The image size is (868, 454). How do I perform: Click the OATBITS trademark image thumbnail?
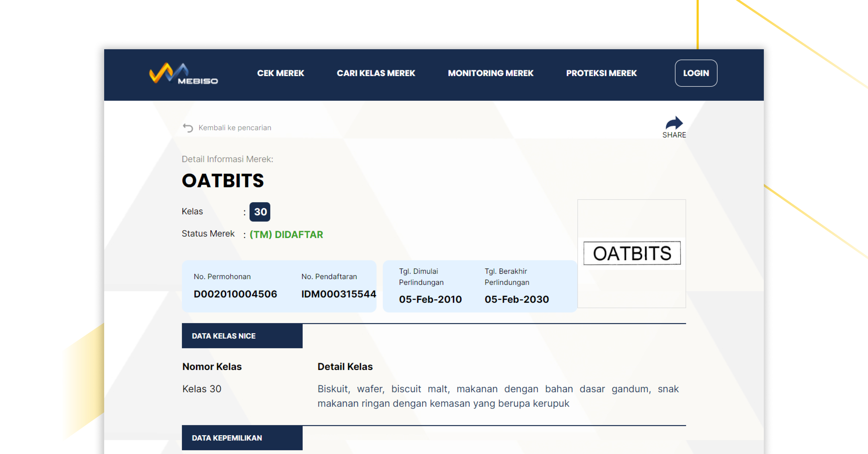click(631, 253)
